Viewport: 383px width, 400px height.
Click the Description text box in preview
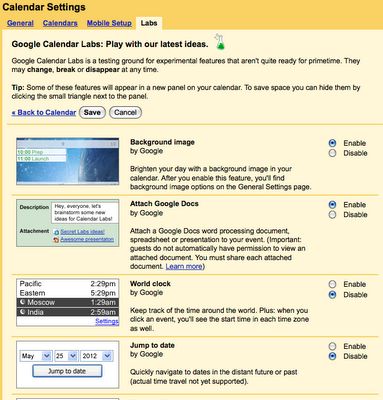click(x=85, y=212)
